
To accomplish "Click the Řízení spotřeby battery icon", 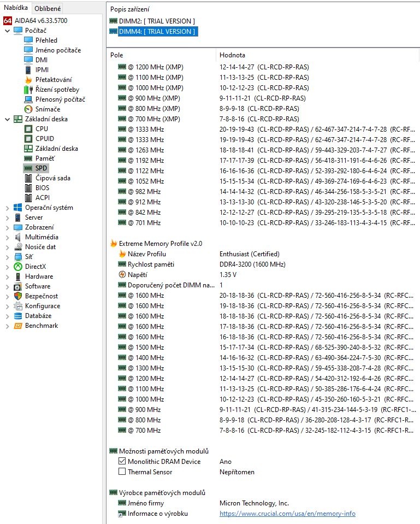I will click(x=29, y=90).
